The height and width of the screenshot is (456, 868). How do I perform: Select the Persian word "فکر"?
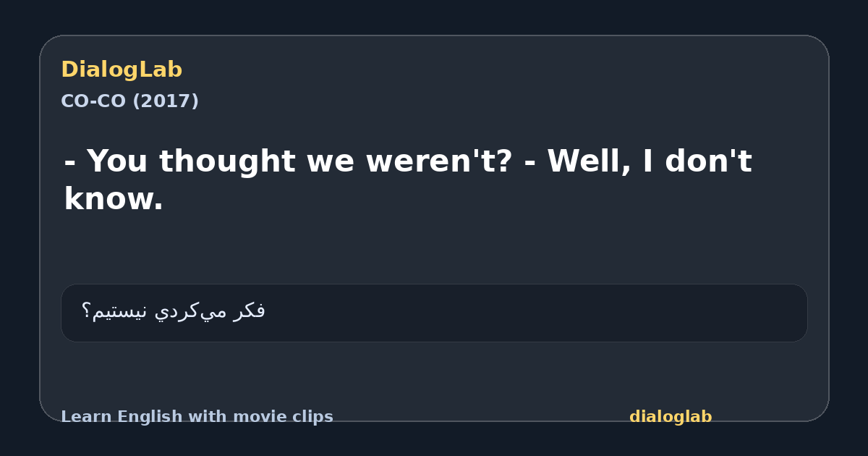(x=250, y=311)
